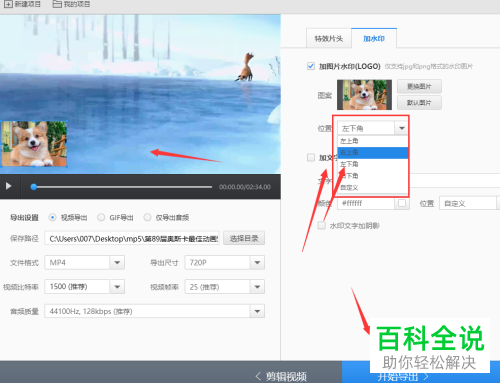Click the 选择目录 button

click(x=244, y=238)
